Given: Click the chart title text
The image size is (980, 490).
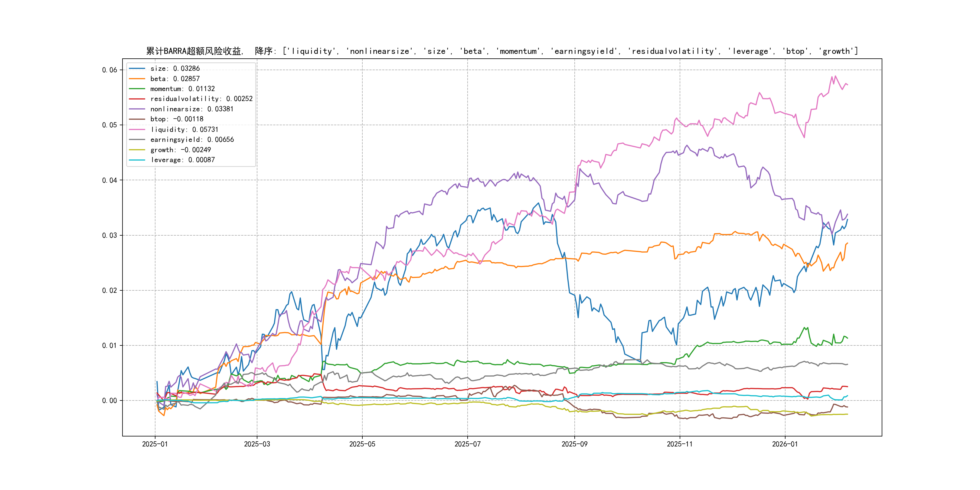Looking at the screenshot, I should coord(502,51).
